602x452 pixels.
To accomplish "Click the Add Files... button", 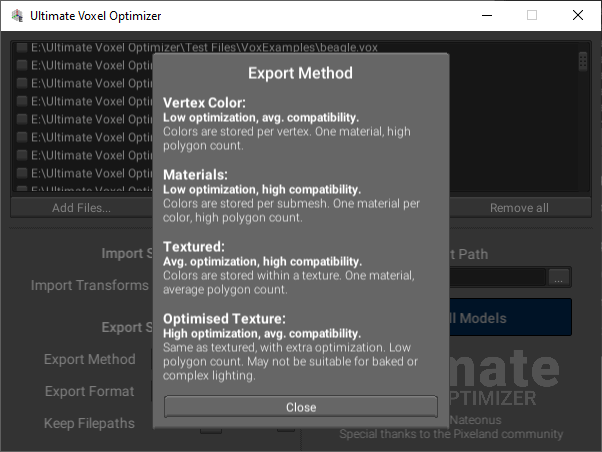I will (81, 208).
